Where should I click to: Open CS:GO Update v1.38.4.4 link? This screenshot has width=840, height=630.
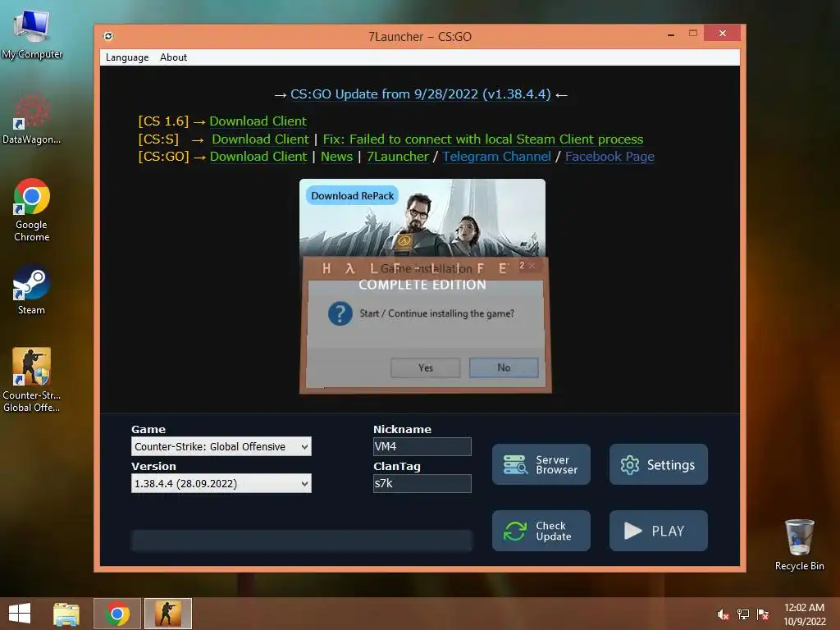[x=421, y=94]
